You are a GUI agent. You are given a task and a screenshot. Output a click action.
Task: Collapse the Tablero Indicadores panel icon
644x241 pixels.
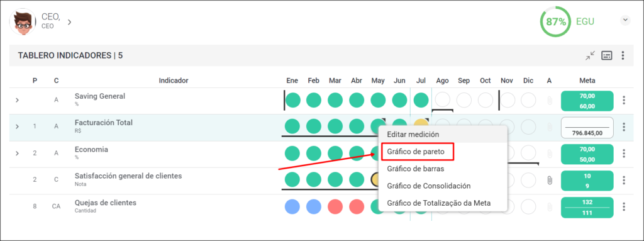590,55
